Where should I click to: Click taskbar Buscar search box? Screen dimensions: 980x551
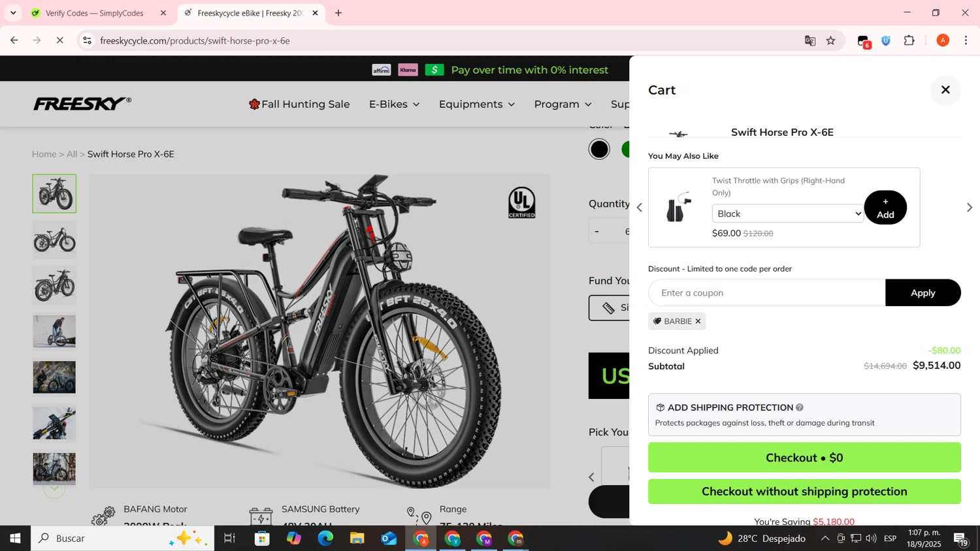pos(123,539)
